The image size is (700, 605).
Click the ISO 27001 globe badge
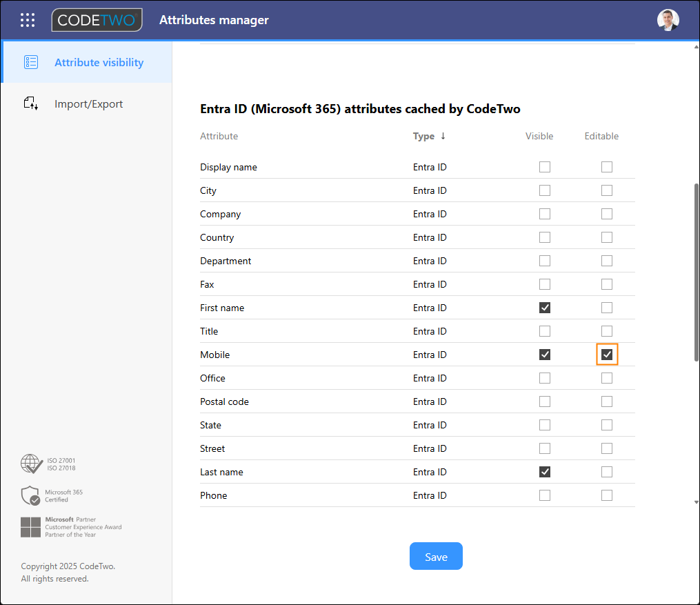click(x=32, y=464)
